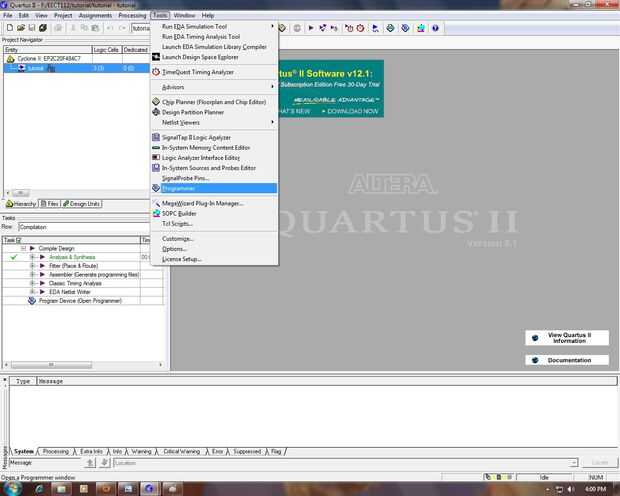Choose License Setup... in Tools menu
Image resolution: width=620 pixels, height=496 pixels.
tap(215, 259)
